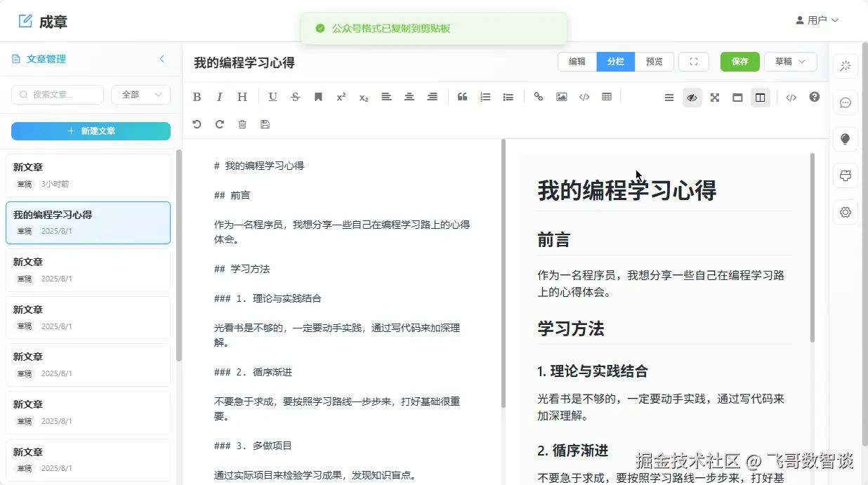Open the 全部 filter dropdown
This screenshot has width=868, height=485.
pos(140,95)
